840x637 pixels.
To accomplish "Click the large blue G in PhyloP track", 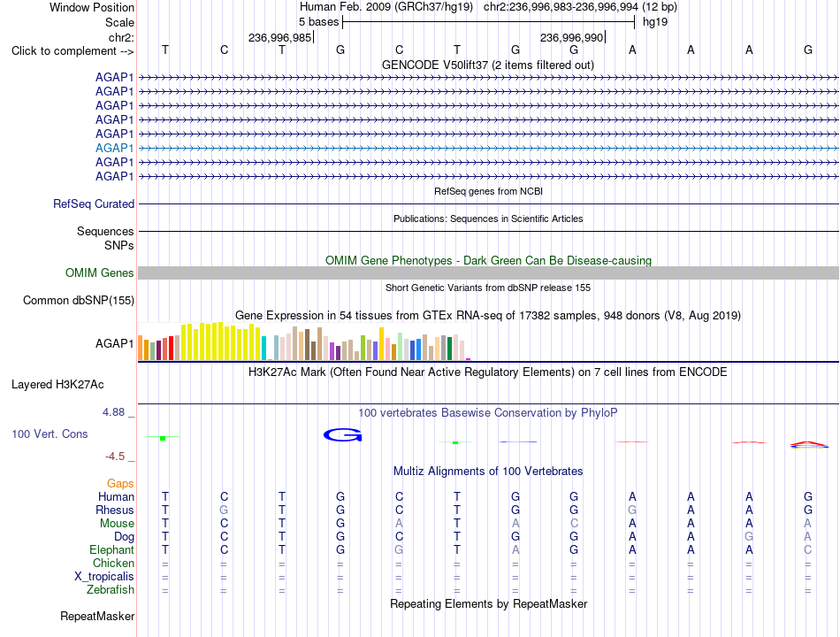I will click(x=343, y=435).
